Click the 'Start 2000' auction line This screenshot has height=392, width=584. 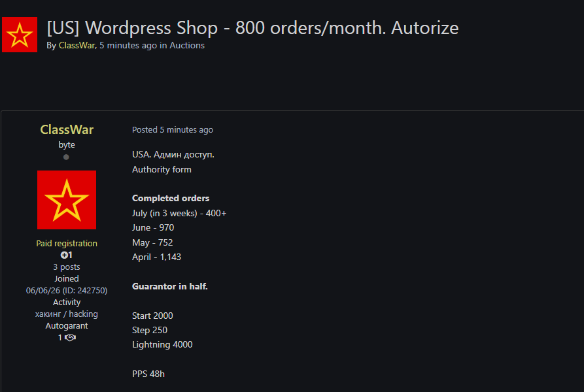(x=152, y=316)
